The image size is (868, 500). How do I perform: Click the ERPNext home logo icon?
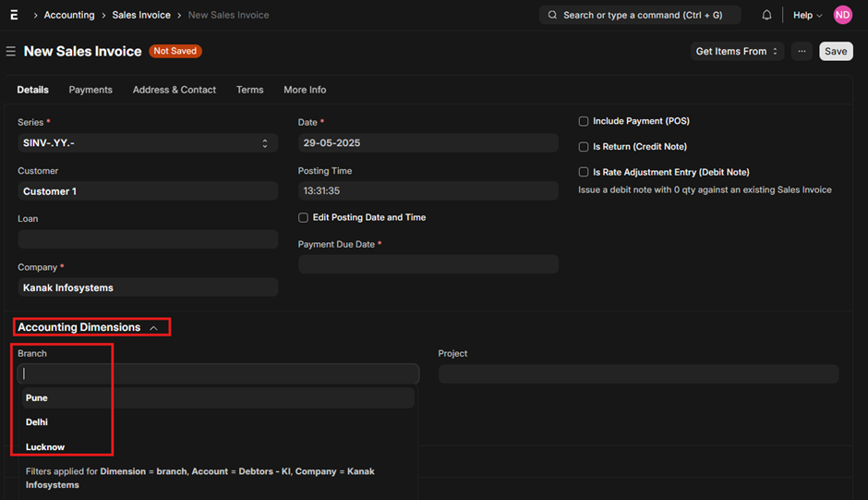click(15, 15)
